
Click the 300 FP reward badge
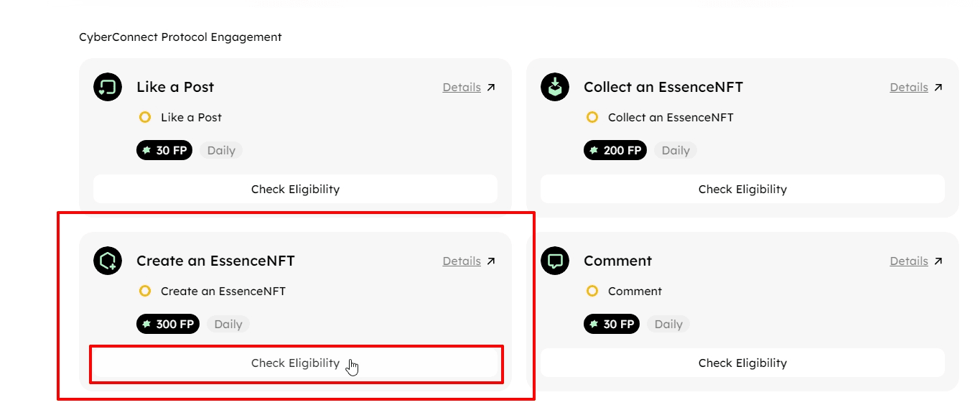coord(168,325)
